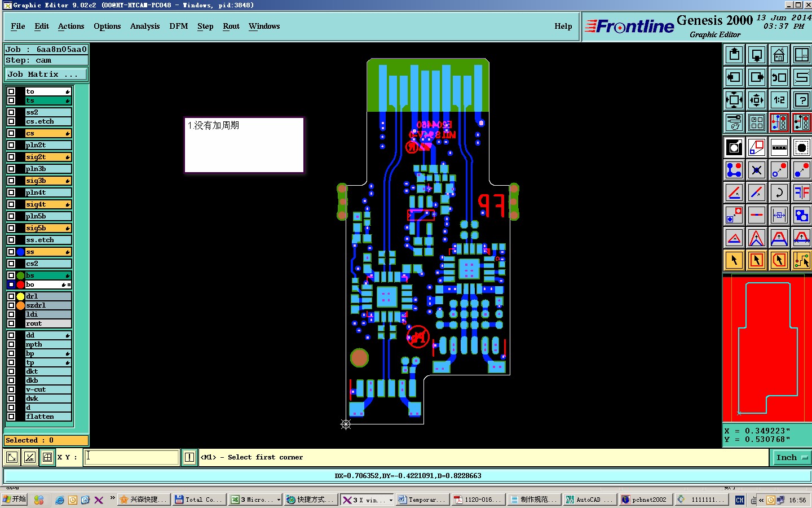Open the DFM menu
This screenshot has width=812, height=508.
pyautogui.click(x=179, y=26)
